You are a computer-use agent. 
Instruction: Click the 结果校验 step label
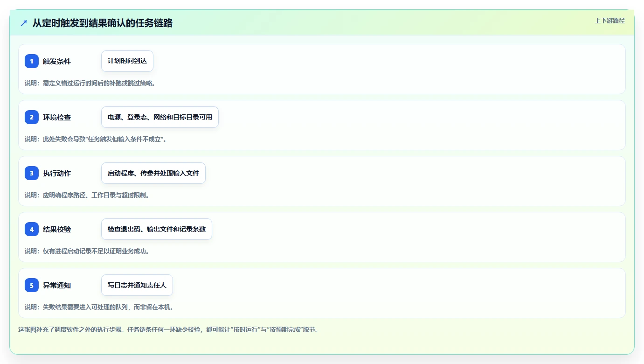point(57,229)
